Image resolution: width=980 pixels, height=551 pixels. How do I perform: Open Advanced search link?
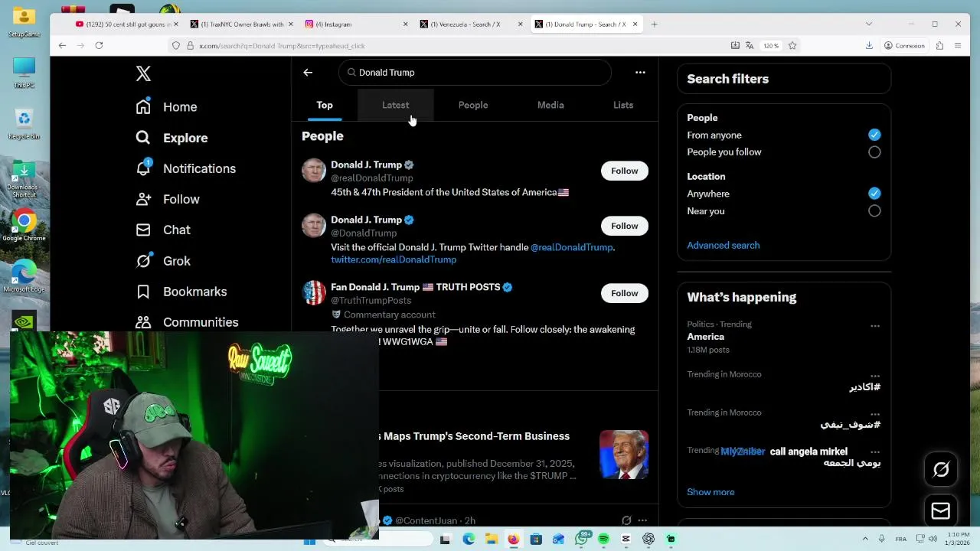pyautogui.click(x=723, y=246)
